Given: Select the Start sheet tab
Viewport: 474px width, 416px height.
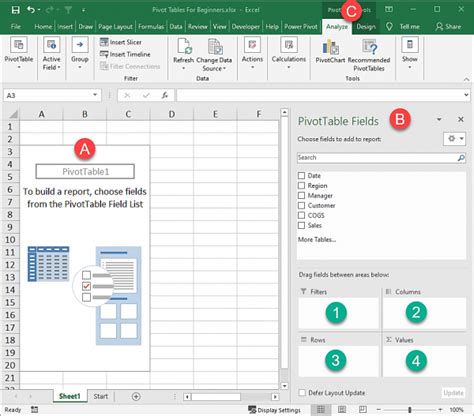Looking at the screenshot, I should 101,396.
